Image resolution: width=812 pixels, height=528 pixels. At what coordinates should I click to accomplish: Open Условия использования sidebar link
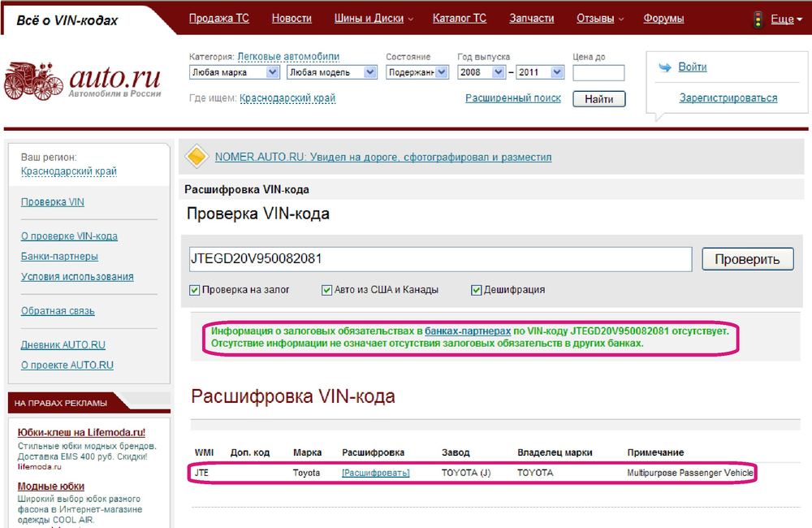pos(77,277)
